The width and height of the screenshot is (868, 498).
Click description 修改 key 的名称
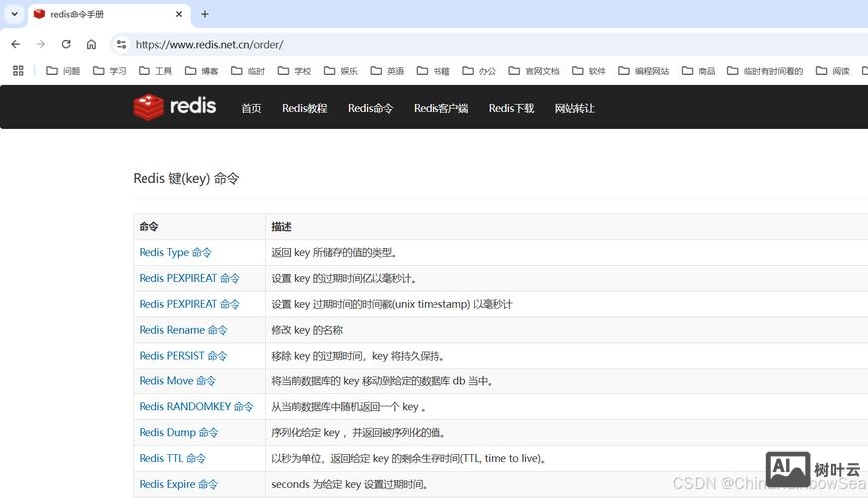(x=307, y=330)
